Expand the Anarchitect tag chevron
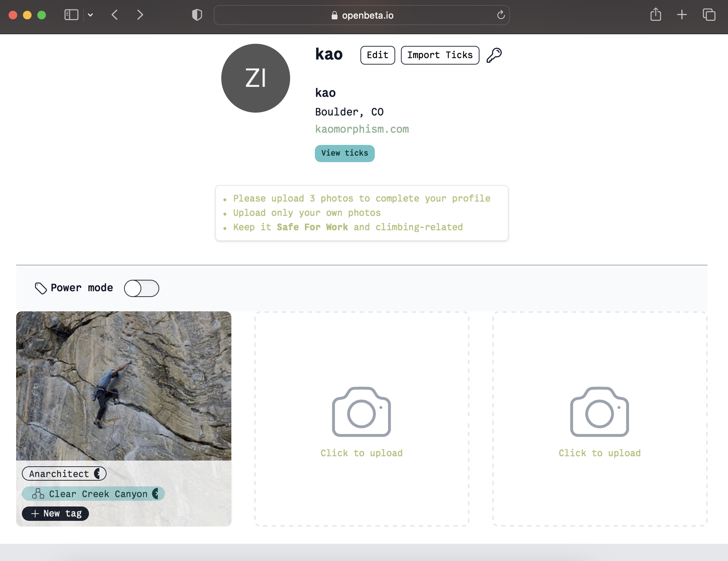 [98, 473]
